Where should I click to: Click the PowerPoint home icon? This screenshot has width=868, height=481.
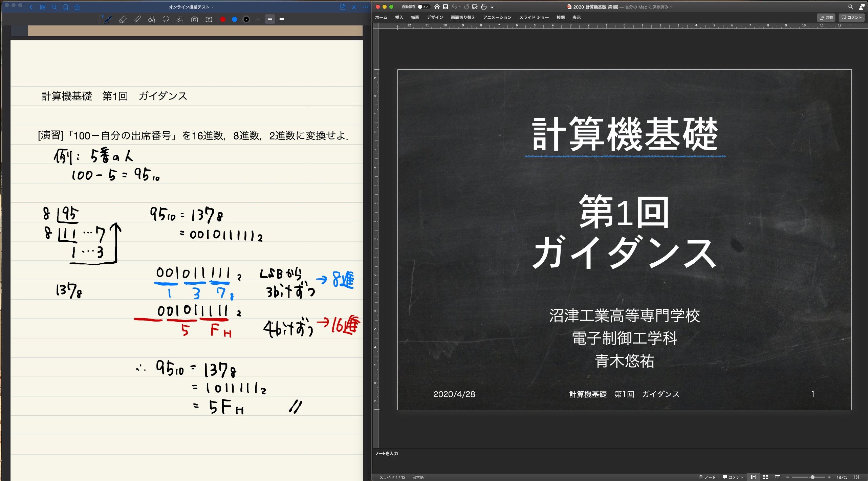point(437,7)
